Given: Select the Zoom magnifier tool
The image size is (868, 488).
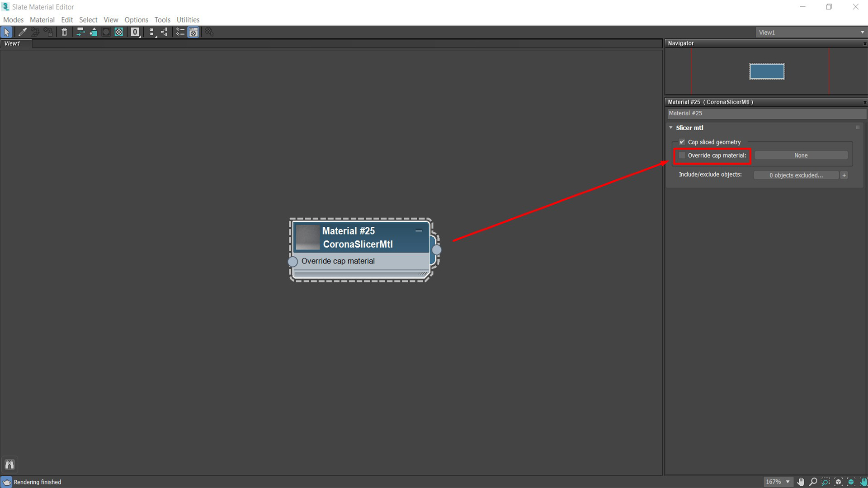Looking at the screenshot, I should [813, 482].
